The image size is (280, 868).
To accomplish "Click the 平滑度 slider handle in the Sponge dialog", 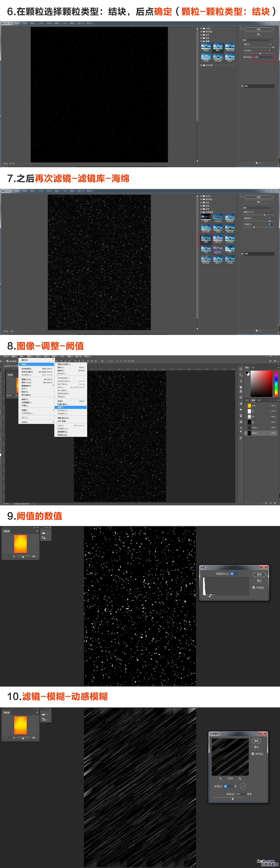I will point(254,227).
